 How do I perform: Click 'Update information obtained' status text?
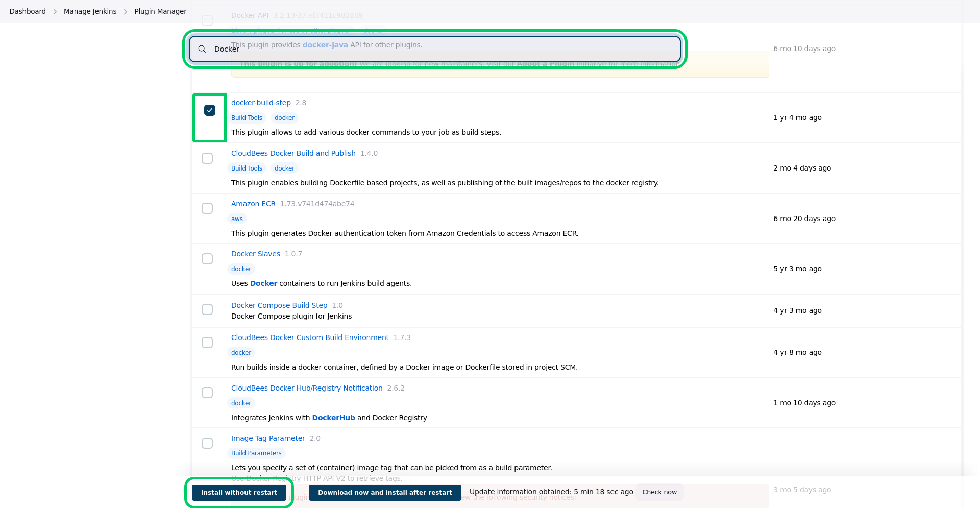551,492
